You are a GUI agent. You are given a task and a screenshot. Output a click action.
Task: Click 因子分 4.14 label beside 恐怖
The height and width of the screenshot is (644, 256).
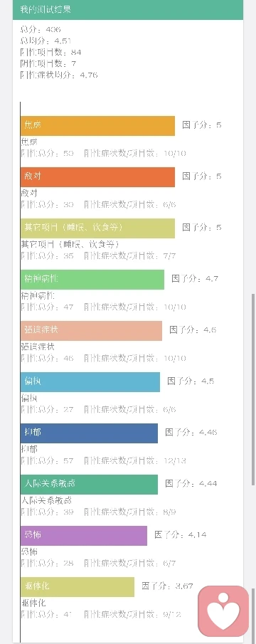[180, 534]
